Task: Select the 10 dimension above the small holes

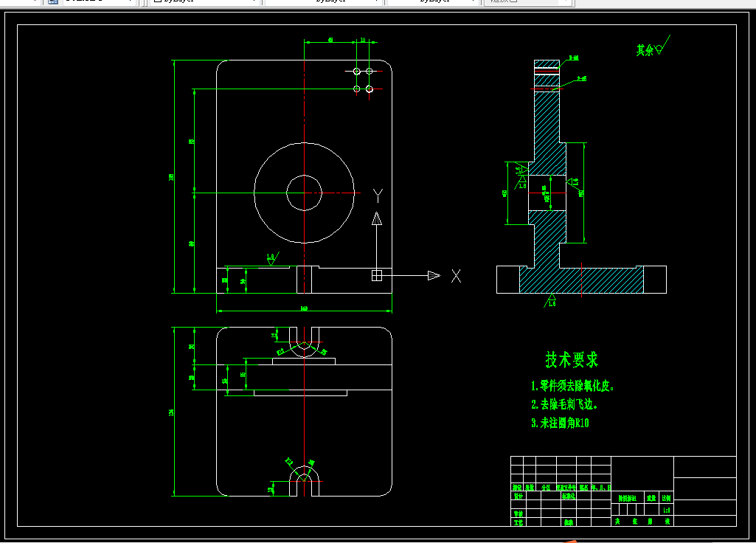Action: (363, 40)
